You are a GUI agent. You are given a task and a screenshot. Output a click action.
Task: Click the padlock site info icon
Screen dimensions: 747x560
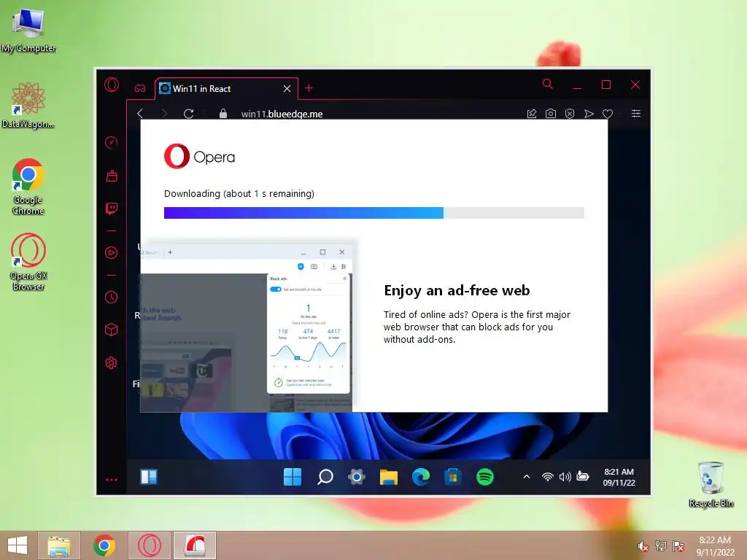[223, 113]
